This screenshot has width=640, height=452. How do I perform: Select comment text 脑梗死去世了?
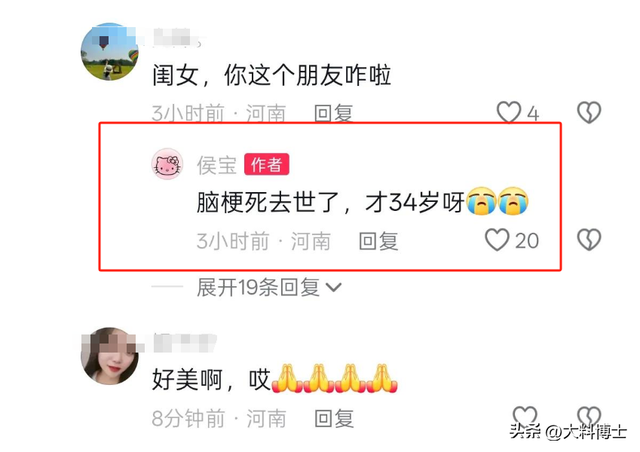[268, 202]
